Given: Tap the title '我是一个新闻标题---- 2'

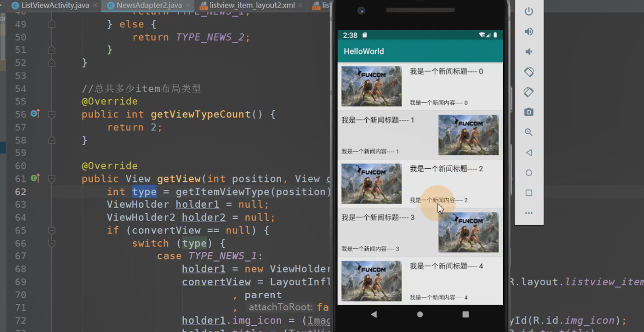Looking at the screenshot, I should coord(446,169).
